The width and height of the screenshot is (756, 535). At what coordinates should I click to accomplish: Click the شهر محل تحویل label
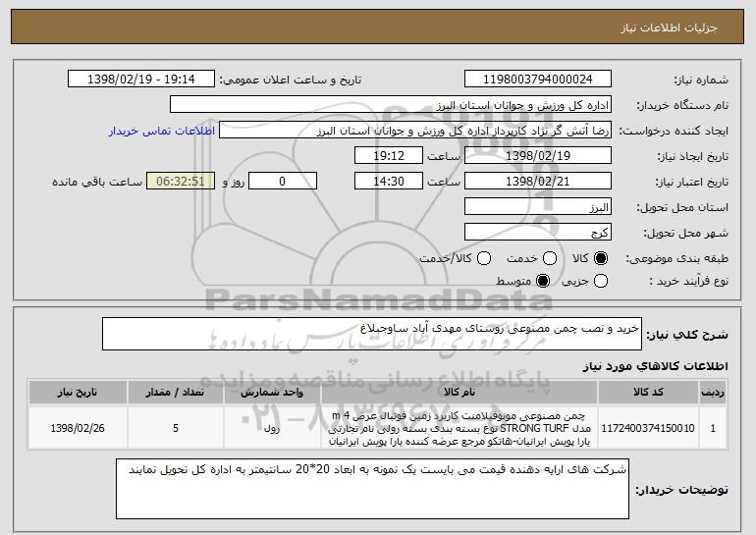pyautogui.click(x=686, y=233)
